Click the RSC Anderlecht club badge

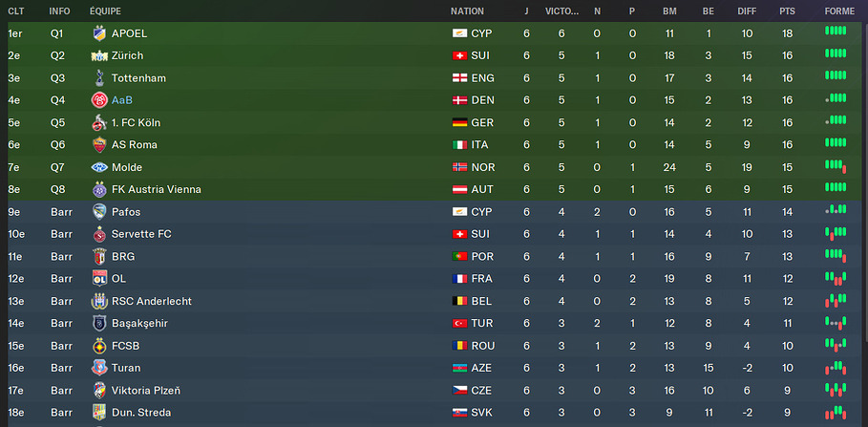click(99, 301)
